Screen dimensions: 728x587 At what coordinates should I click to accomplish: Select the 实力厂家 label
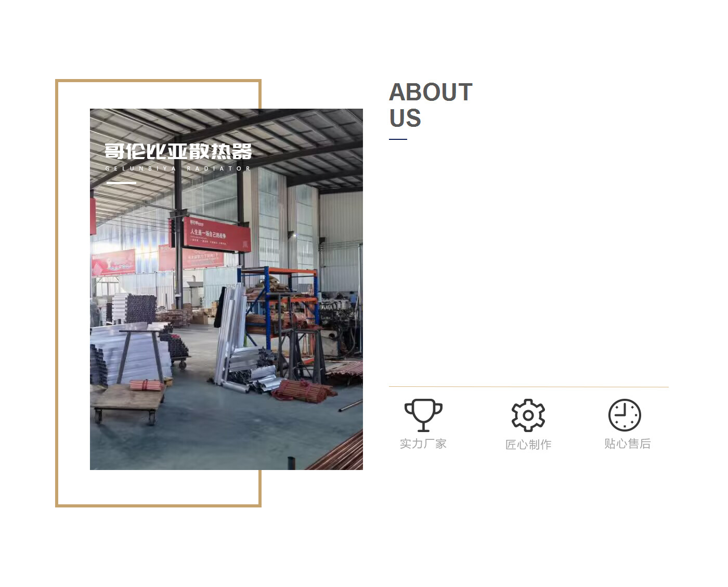[x=423, y=444]
